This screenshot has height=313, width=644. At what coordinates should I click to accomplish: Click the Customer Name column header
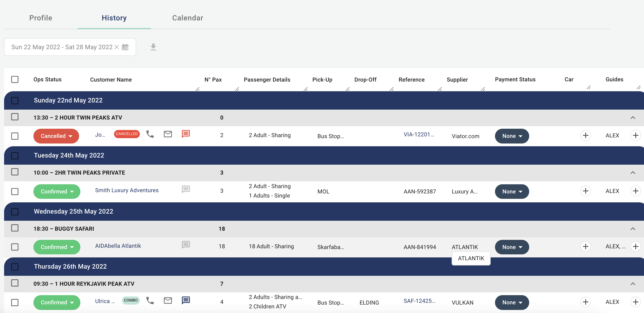(111, 80)
